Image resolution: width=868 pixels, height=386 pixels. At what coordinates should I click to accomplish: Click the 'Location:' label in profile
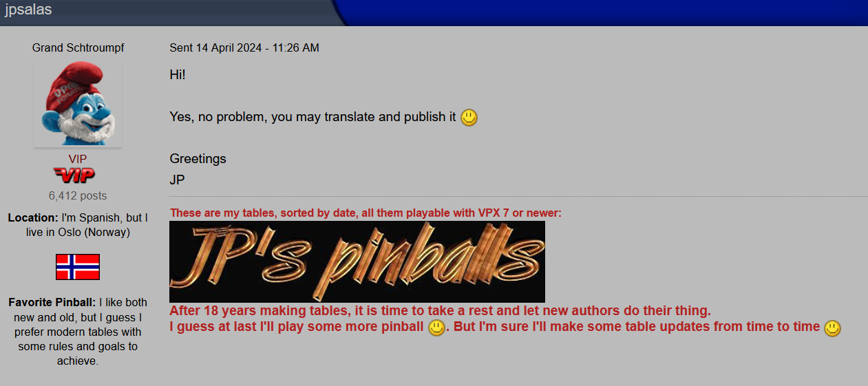33,217
